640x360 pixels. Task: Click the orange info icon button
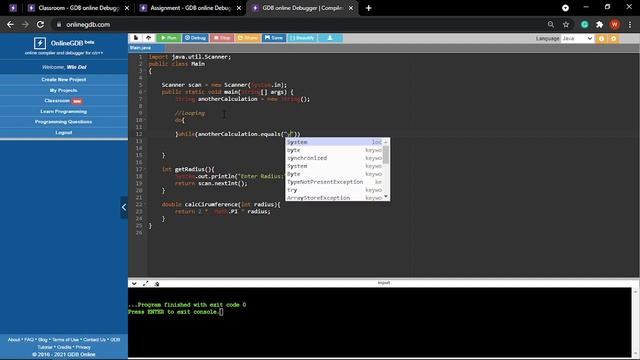pos(601,38)
